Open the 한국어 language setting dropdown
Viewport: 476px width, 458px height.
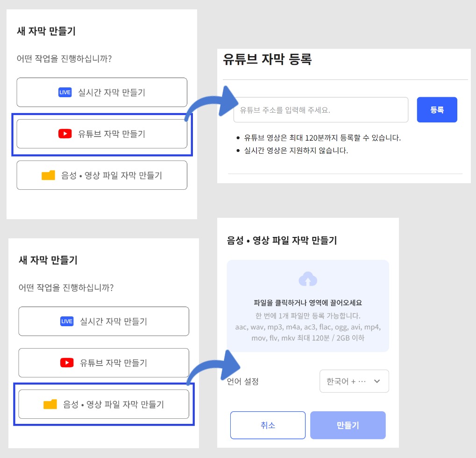[x=354, y=381]
